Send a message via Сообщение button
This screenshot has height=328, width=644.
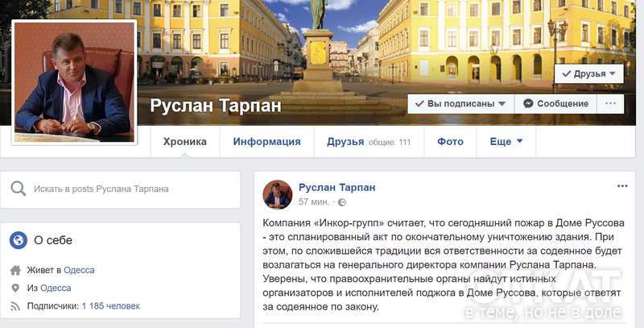tap(555, 104)
